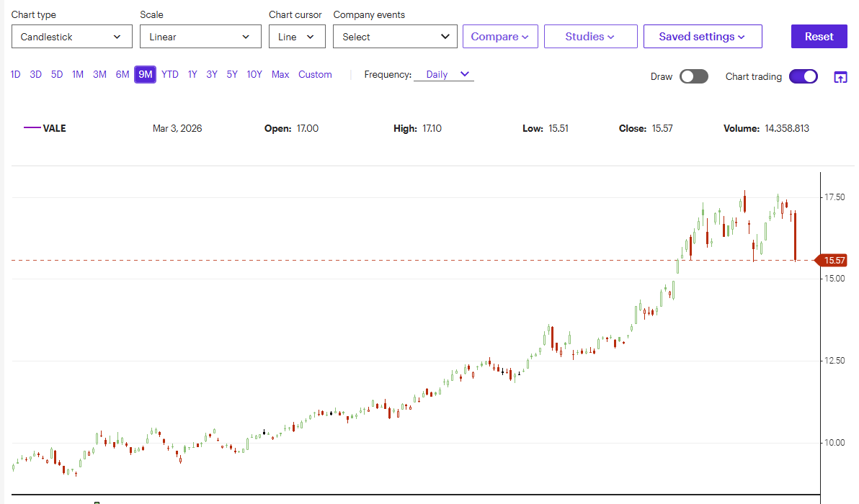
Task: Select the 3D time range
Action: (x=35, y=74)
